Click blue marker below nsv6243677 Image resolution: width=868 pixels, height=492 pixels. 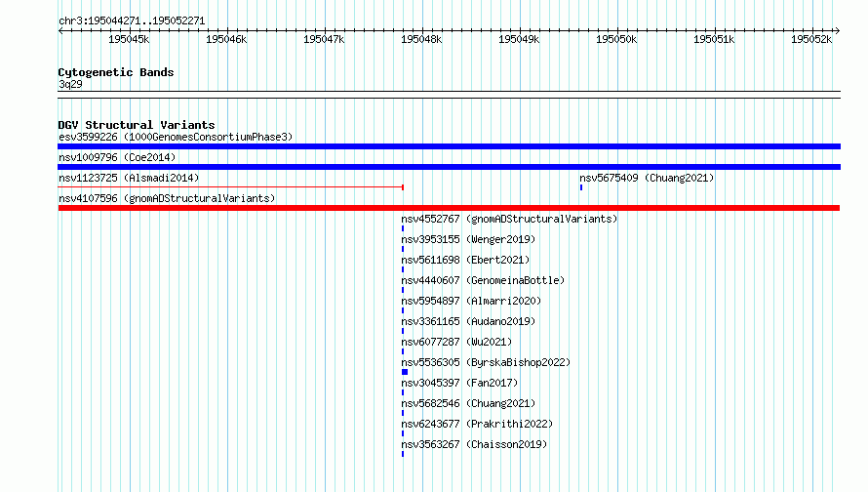(403, 433)
